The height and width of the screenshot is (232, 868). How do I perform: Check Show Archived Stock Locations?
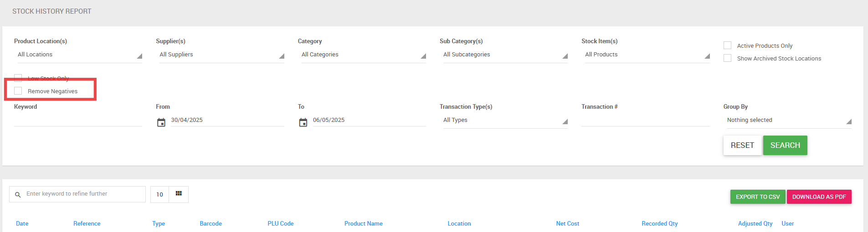[x=728, y=58]
